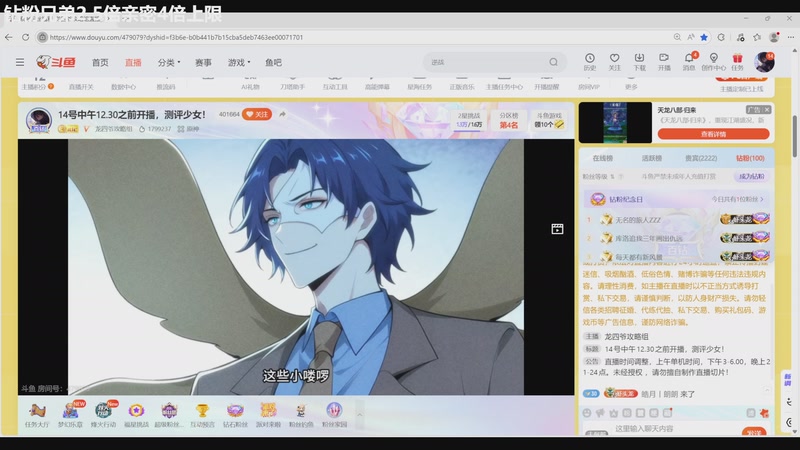Viewport: 800px width, 450px height.
Task: Switch to the 活跃榜 tab
Action: coord(652,158)
